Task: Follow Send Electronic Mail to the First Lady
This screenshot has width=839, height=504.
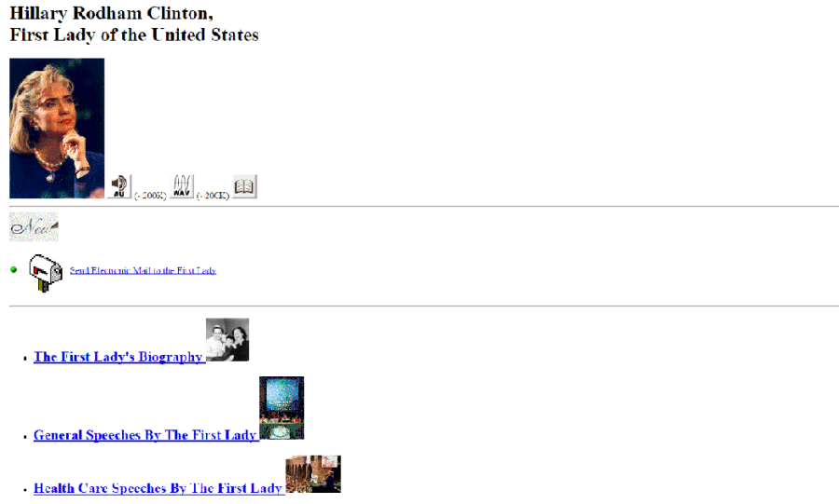Action: click(143, 270)
